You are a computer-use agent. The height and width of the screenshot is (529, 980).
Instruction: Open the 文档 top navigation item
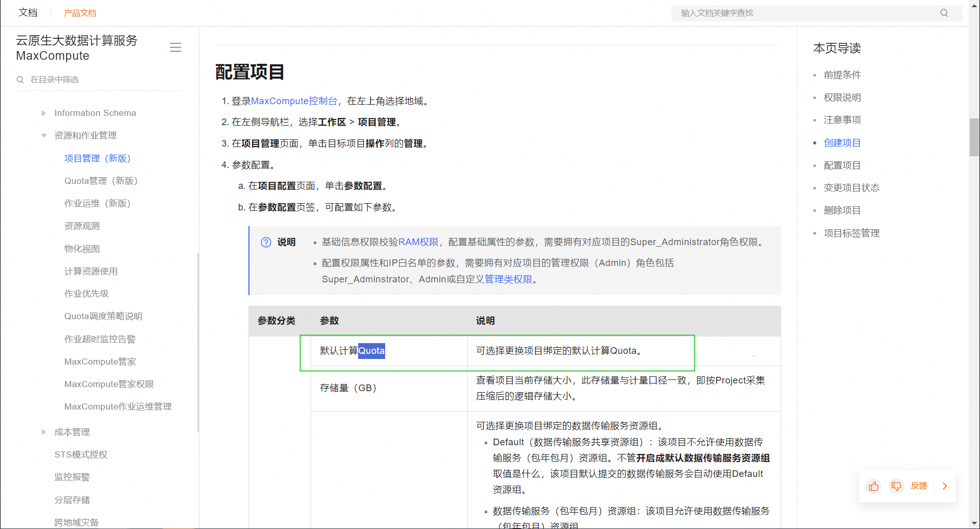point(28,13)
